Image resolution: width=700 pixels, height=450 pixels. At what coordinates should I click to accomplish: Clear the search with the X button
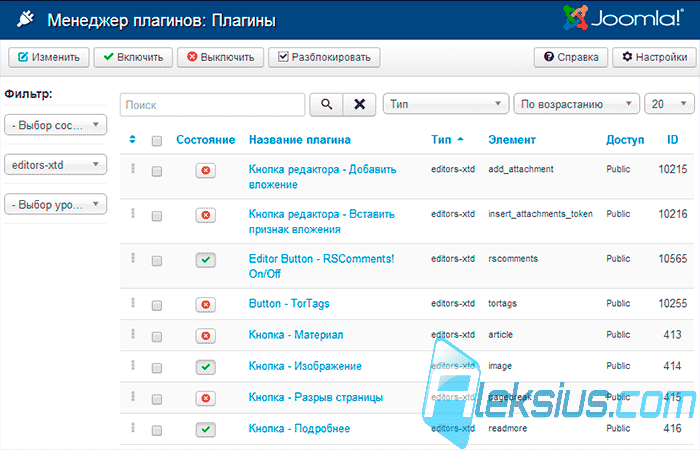pos(359,104)
